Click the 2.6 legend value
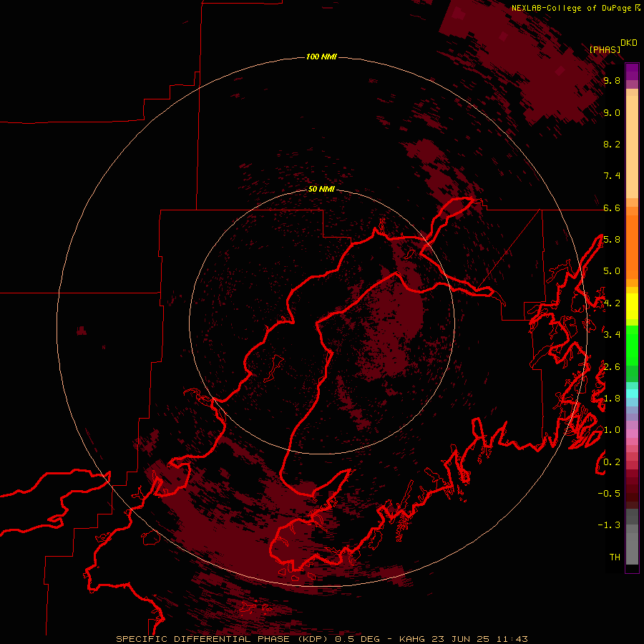 click(612, 367)
